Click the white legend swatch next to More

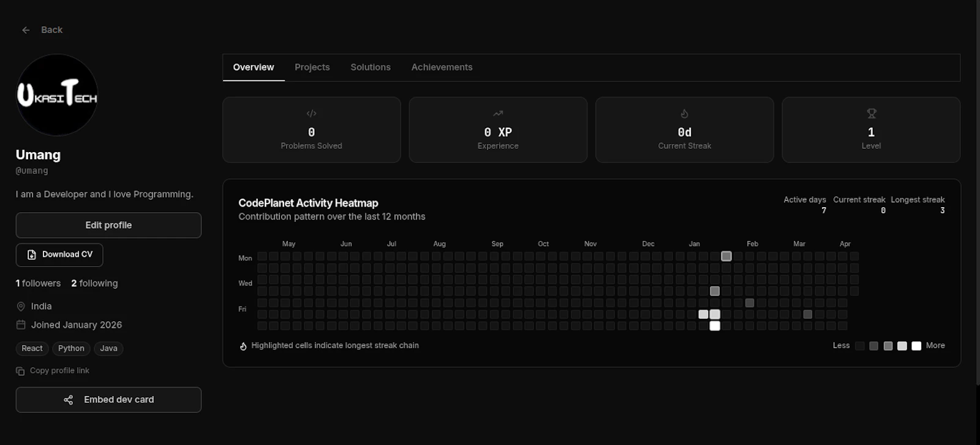point(916,346)
